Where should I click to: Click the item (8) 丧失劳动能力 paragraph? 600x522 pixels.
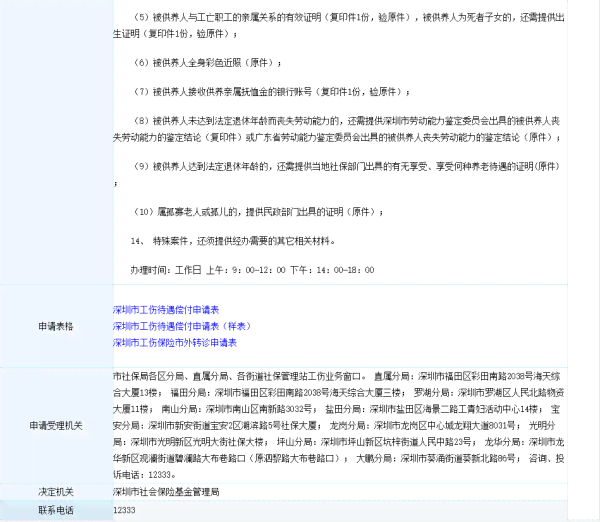click(337, 129)
